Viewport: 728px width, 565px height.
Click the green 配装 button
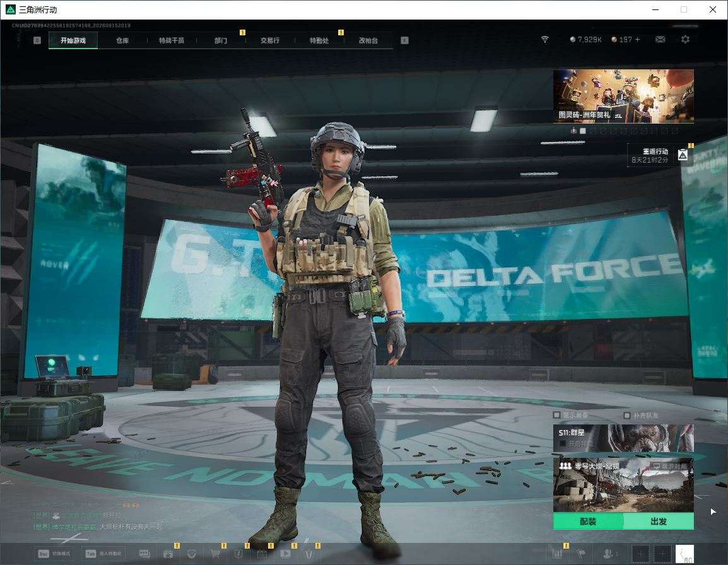tap(588, 521)
